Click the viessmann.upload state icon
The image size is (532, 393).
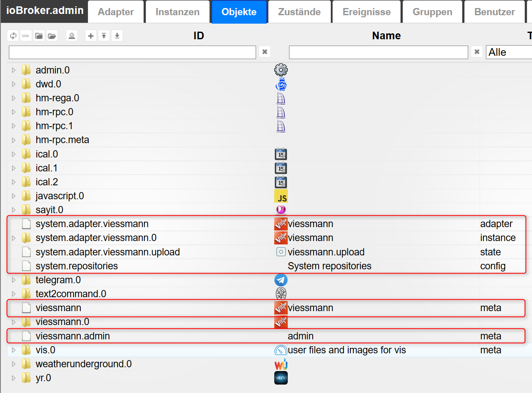point(281,252)
